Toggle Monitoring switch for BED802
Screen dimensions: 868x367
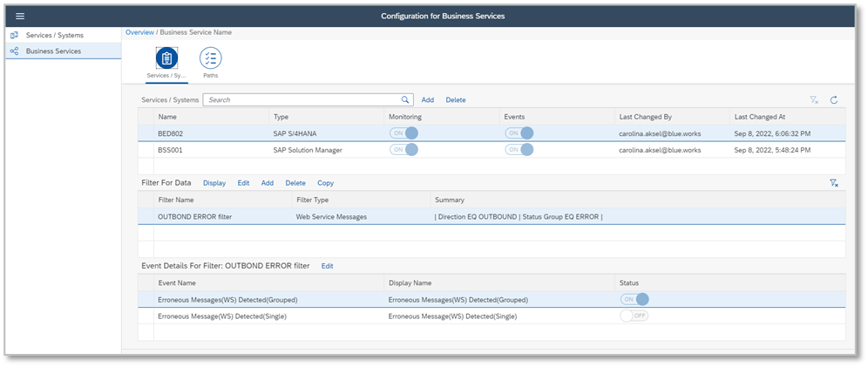(403, 133)
